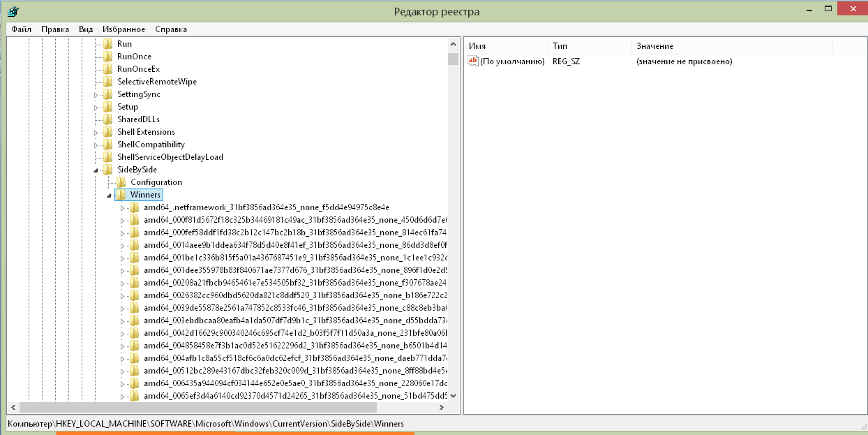This screenshot has width=868, height=435.
Task: Expand the amd64_0014aee9b1ddea key
Action: coord(123,245)
